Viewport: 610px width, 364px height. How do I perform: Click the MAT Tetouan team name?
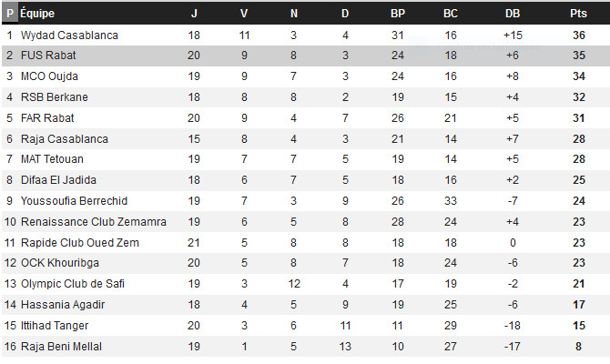(x=52, y=159)
